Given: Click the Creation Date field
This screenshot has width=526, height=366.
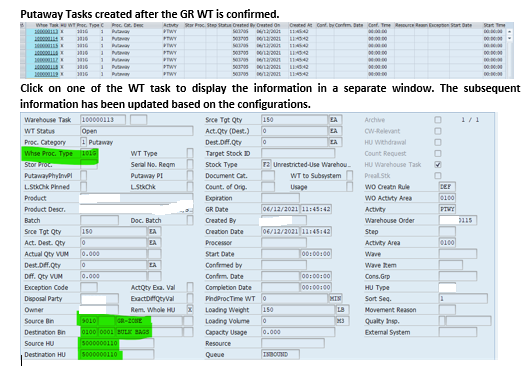Looking at the screenshot, I should 280,231.
